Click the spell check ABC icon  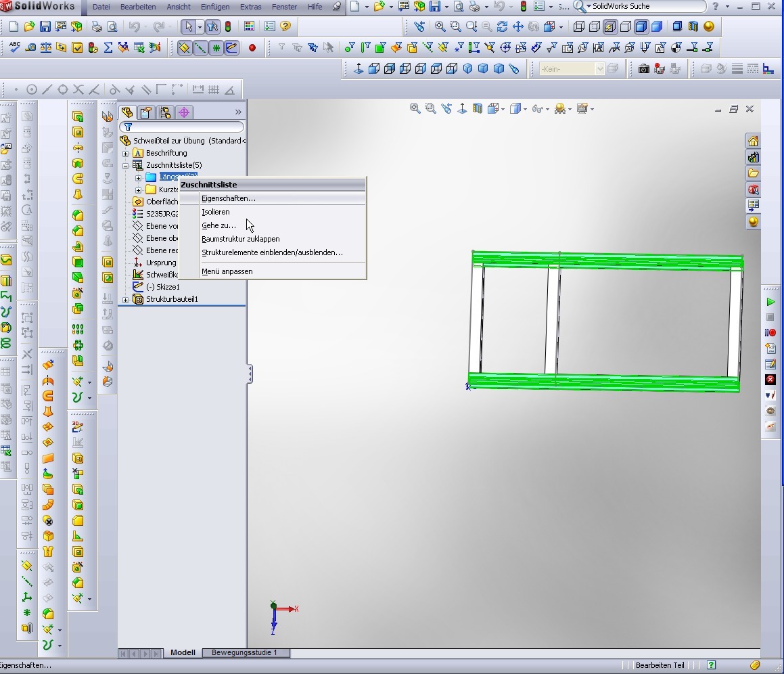[14, 47]
